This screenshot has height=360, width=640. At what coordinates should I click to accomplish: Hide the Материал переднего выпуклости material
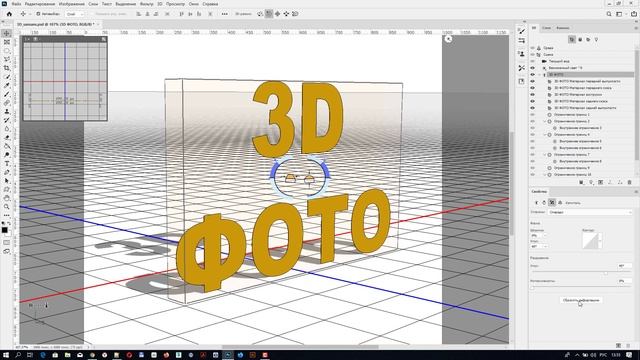pos(532,81)
